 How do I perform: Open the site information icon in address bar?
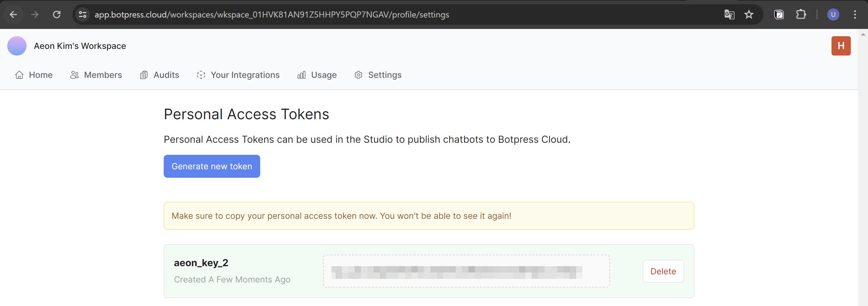[83, 14]
